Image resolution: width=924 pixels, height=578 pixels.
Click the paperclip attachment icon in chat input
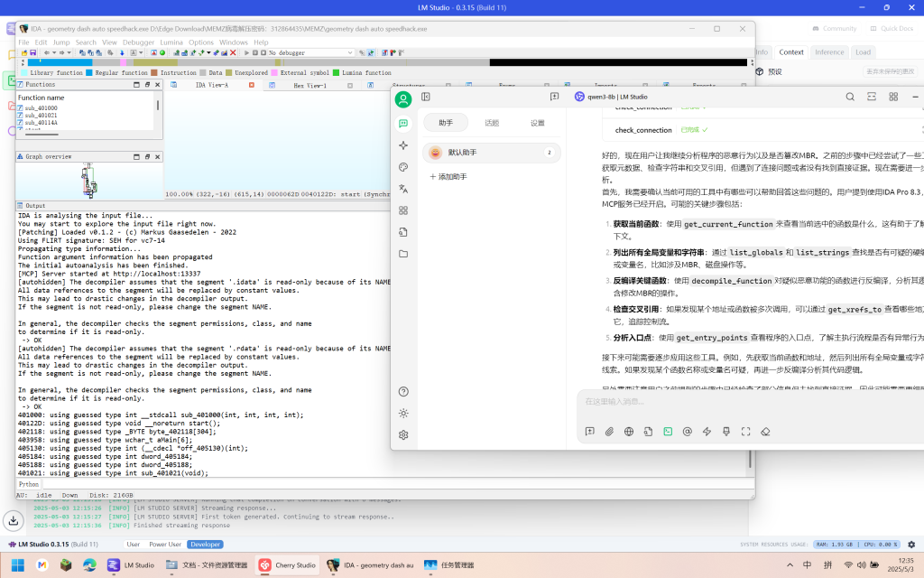609,432
